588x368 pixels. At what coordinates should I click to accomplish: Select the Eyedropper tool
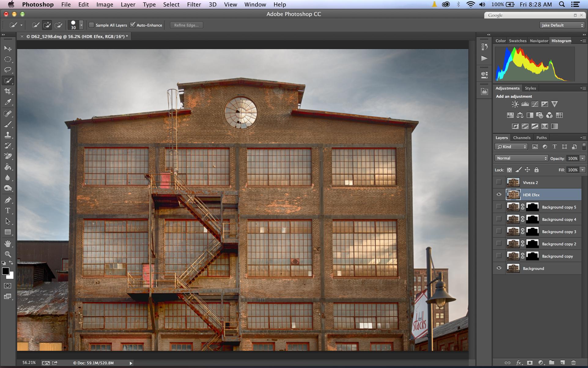coord(8,102)
